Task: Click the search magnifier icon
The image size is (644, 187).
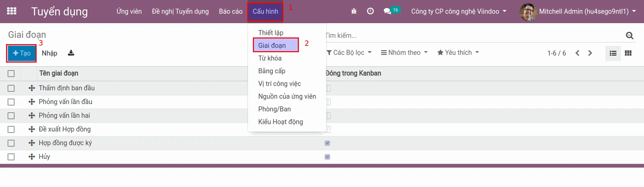Action: [x=630, y=35]
